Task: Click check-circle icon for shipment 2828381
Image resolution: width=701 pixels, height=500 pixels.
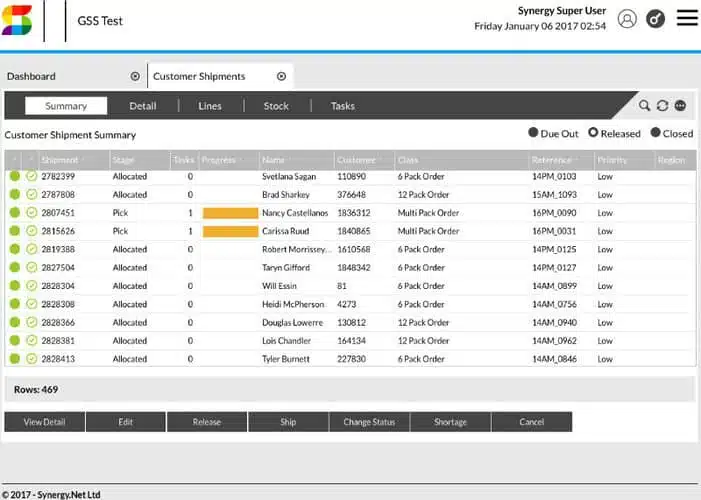Action: [x=31, y=340]
